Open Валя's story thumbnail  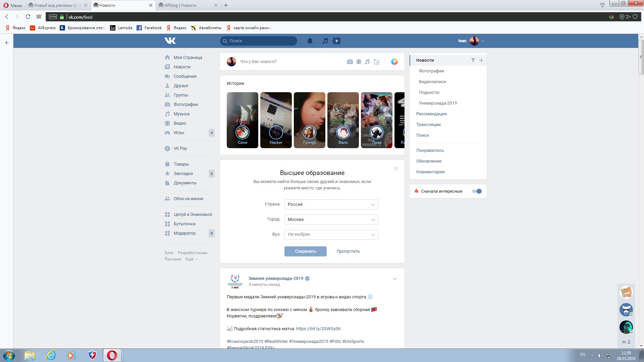[343, 120]
